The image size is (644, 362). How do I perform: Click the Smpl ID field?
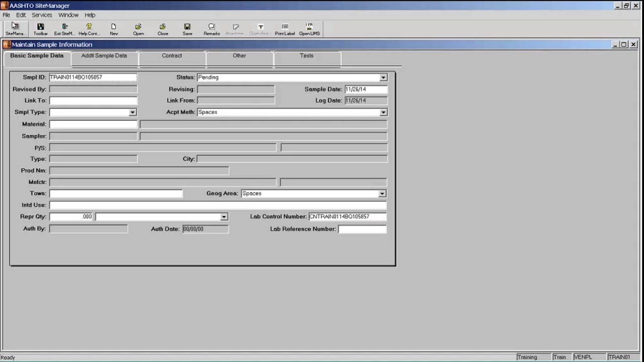[93, 77]
